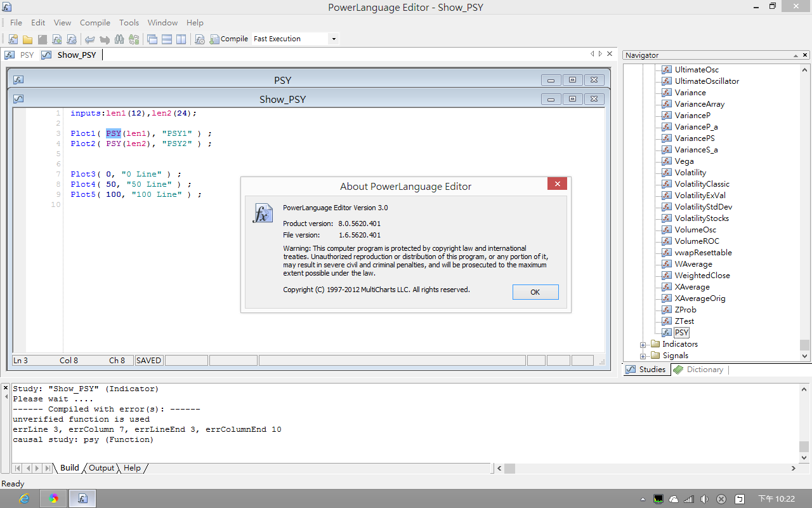Switch to the Output tab
Image resolution: width=812 pixels, height=508 pixels.
click(101, 468)
